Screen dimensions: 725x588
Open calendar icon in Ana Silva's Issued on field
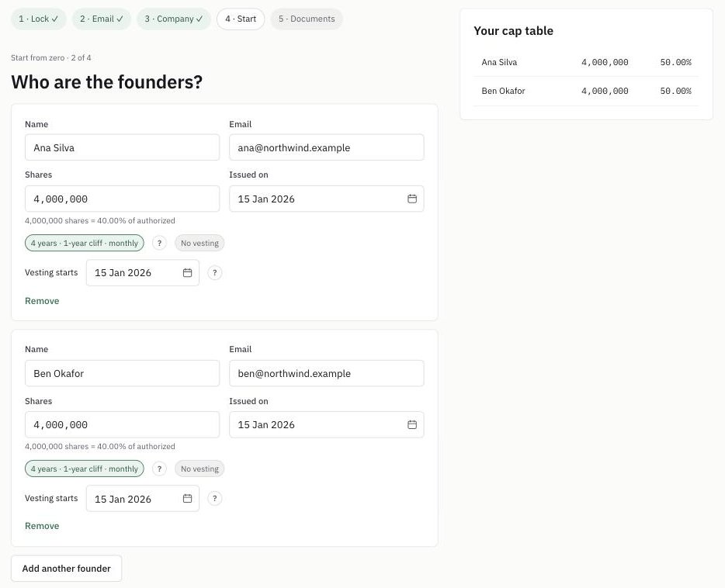pyautogui.click(x=412, y=199)
